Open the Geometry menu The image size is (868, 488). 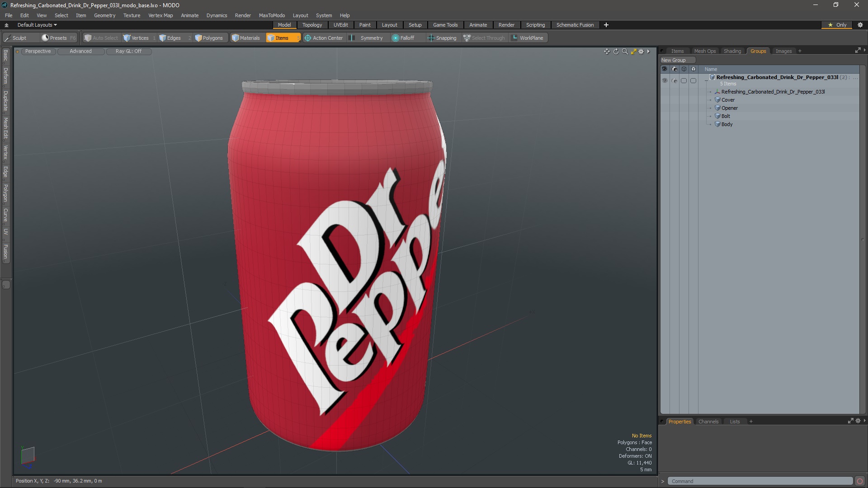tap(104, 15)
